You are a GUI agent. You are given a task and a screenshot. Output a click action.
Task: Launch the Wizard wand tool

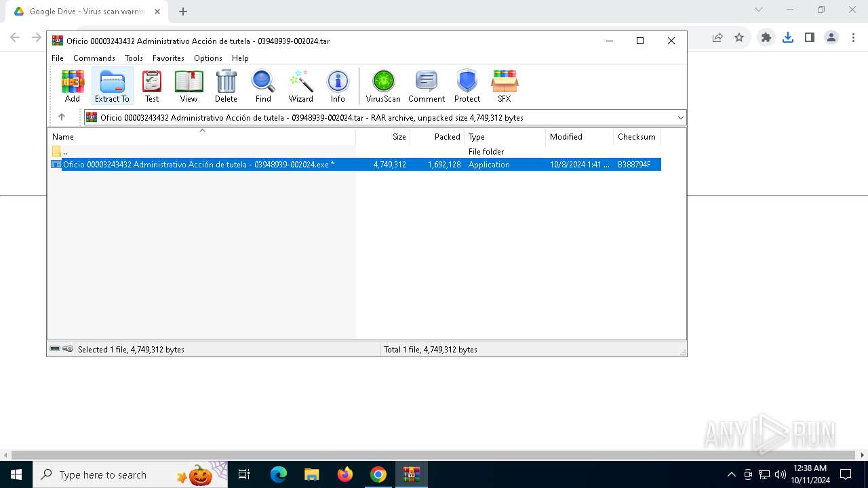(301, 86)
